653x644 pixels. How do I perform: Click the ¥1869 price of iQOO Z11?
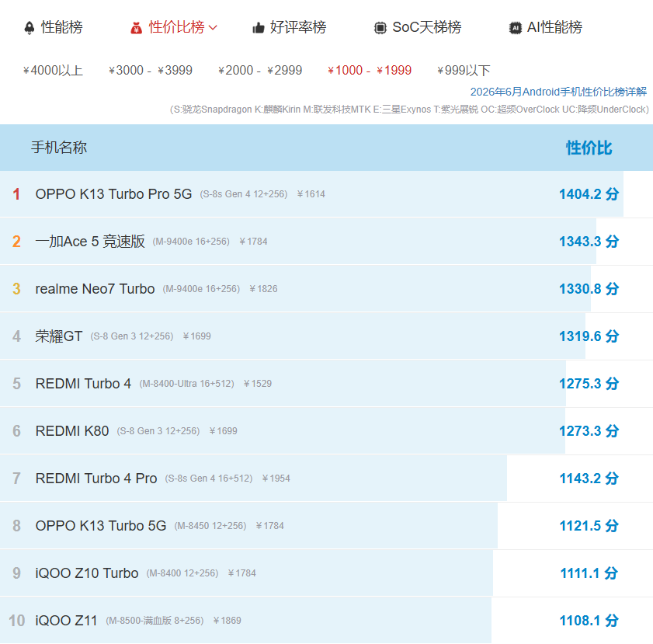227,621
